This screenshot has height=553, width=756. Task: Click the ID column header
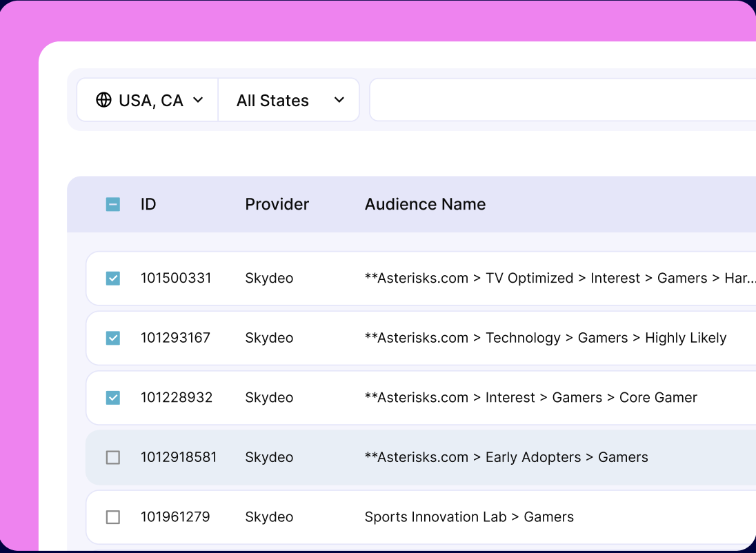pos(148,204)
